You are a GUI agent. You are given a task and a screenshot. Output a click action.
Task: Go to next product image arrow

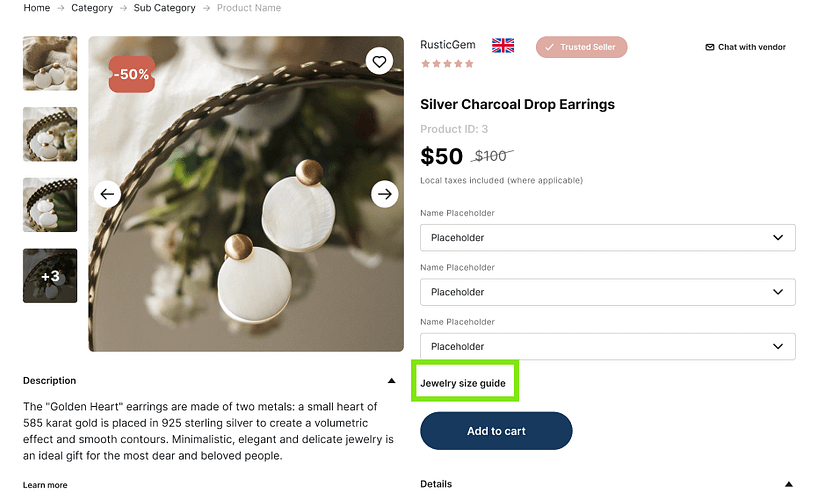click(384, 194)
